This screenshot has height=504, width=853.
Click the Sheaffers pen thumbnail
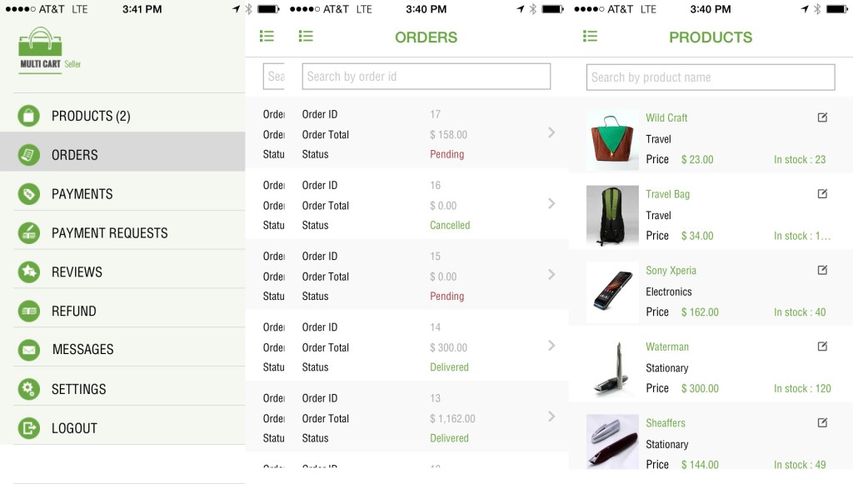coord(612,442)
